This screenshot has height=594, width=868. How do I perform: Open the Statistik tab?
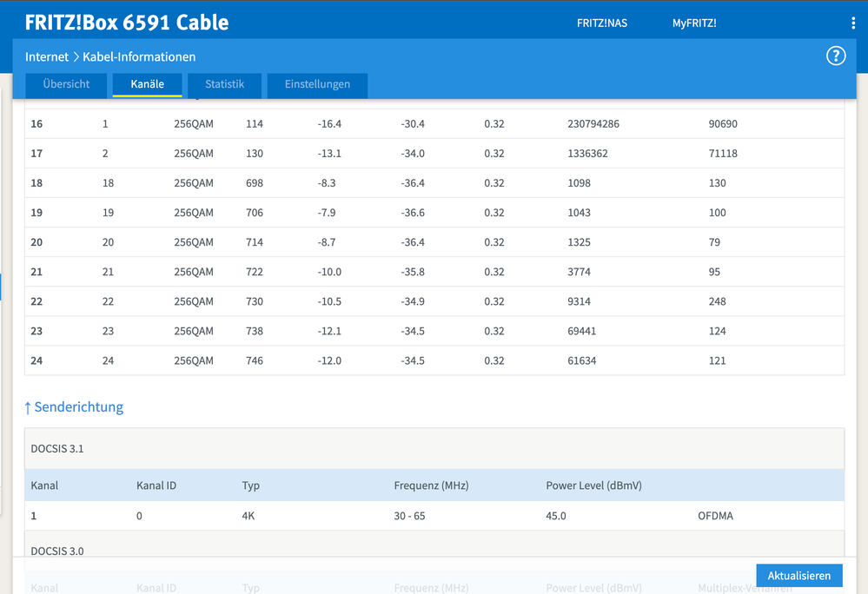pos(224,84)
